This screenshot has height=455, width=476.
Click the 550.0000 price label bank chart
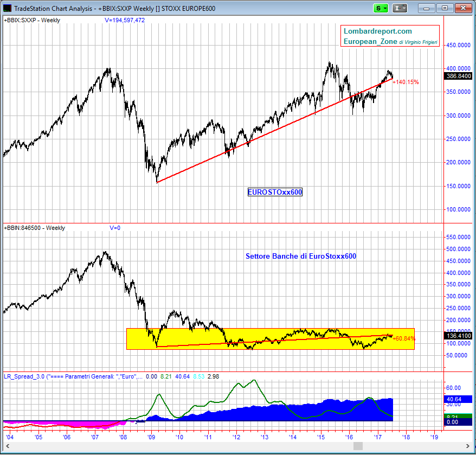pyautogui.click(x=459, y=237)
